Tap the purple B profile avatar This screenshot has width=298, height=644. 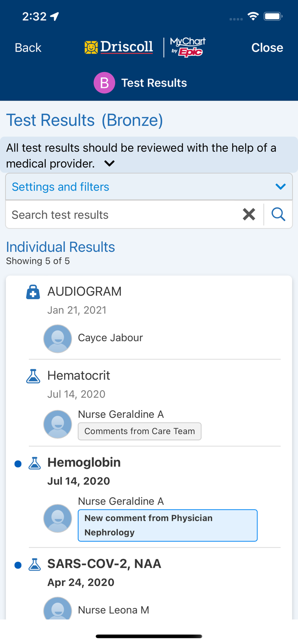(x=104, y=83)
